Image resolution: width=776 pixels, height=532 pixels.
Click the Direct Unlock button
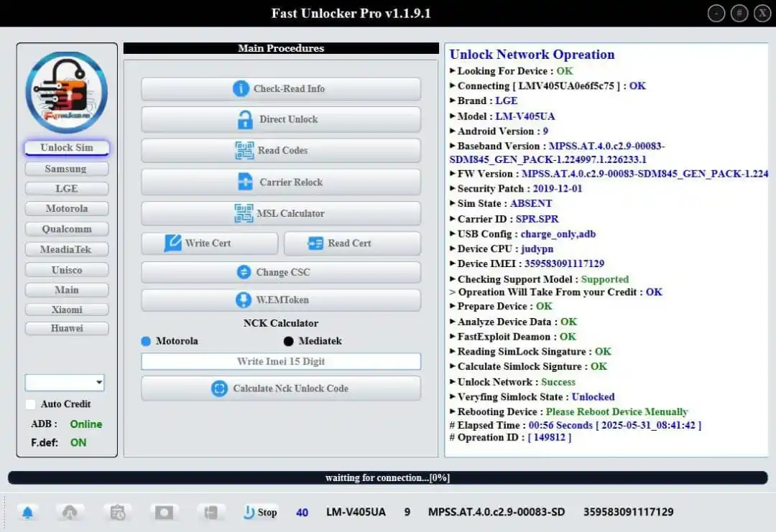pos(280,119)
